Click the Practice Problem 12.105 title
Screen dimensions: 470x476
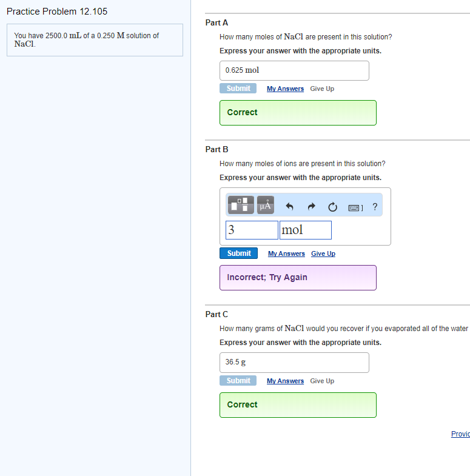click(x=57, y=12)
